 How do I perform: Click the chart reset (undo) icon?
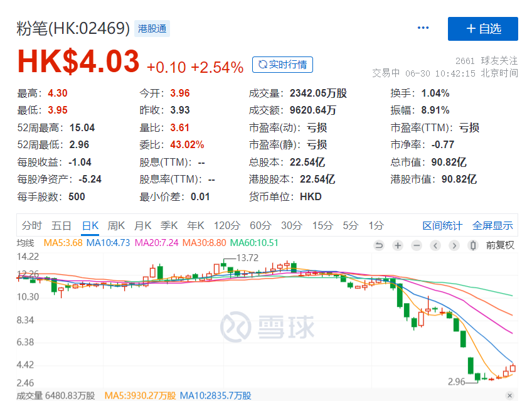[x=378, y=245]
